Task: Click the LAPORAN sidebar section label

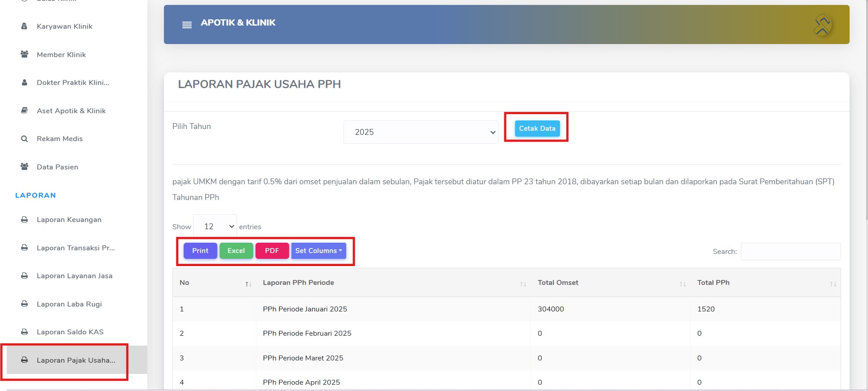Action: coord(35,195)
